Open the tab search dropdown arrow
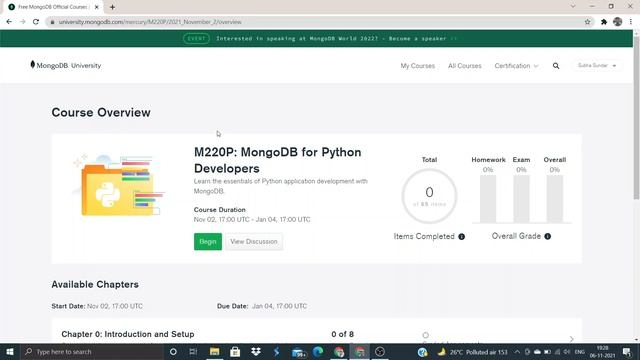 click(x=573, y=7)
